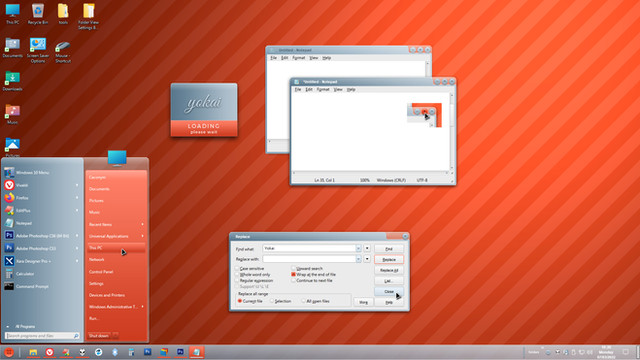Click vertical scrollbar of front Notepad window

(x=451, y=132)
